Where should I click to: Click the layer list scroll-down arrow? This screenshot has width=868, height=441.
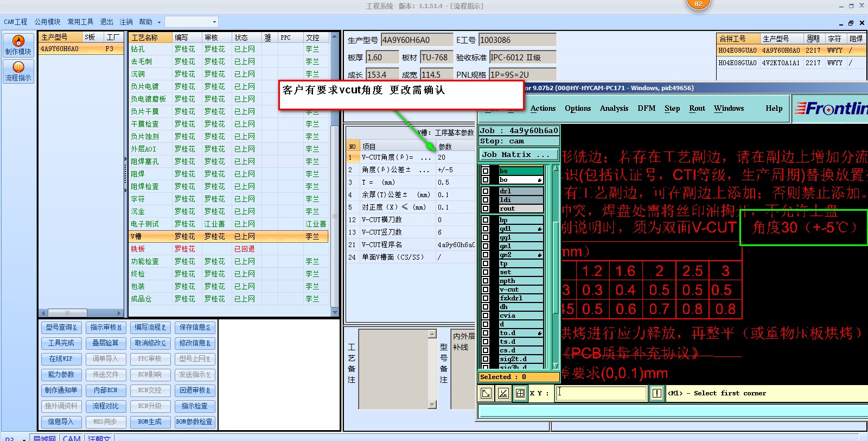click(556, 366)
